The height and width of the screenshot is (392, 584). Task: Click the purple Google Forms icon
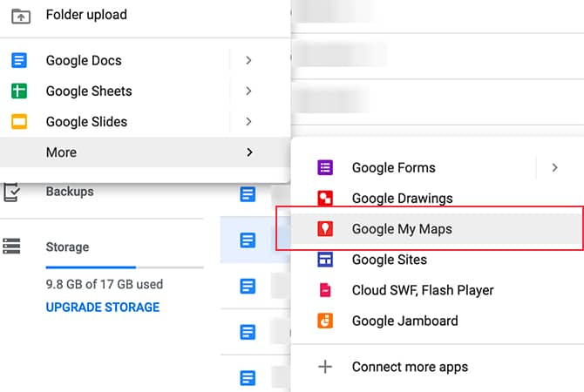pos(325,167)
